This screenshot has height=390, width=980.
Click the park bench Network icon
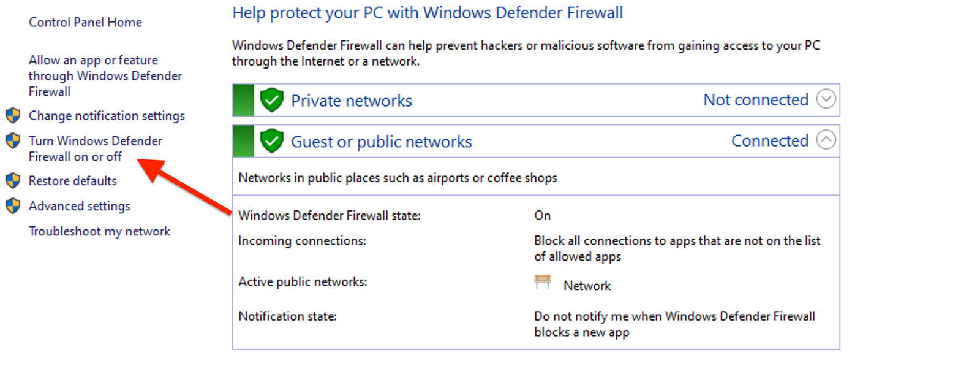[x=543, y=283]
